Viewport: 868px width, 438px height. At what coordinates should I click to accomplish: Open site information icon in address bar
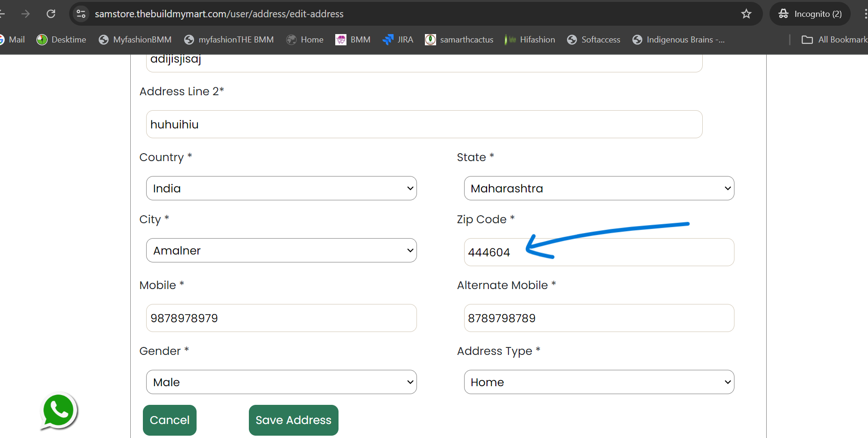point(81,14)
